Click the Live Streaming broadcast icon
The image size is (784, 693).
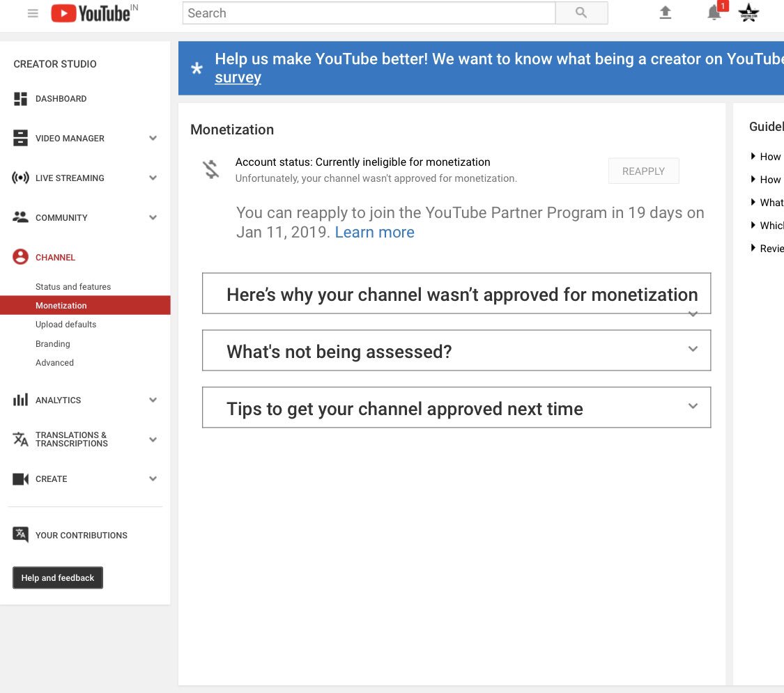coord(20,178)
